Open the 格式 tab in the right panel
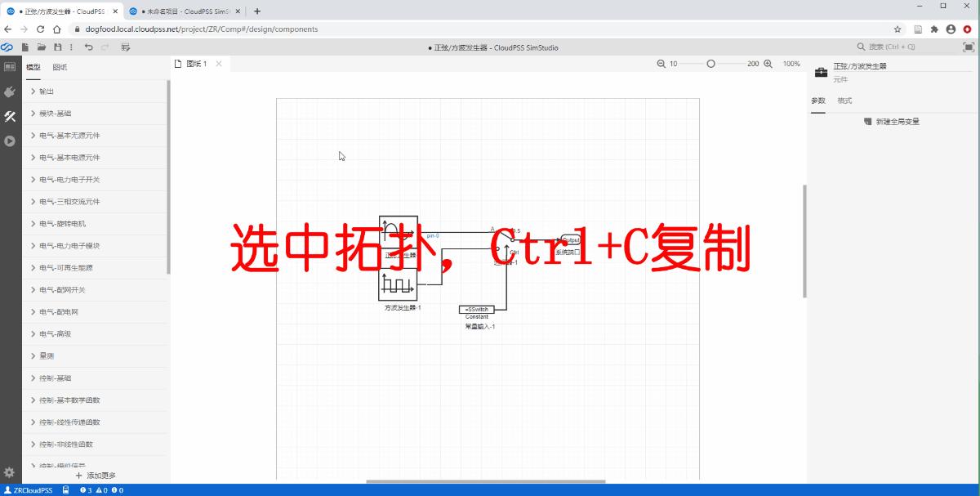Screen dimensions: 980x496 point(843,101)
